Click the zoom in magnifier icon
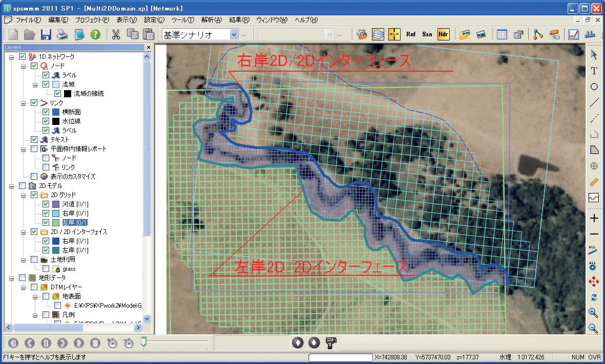This screenshot has width=605, height=364. point(594,312)
